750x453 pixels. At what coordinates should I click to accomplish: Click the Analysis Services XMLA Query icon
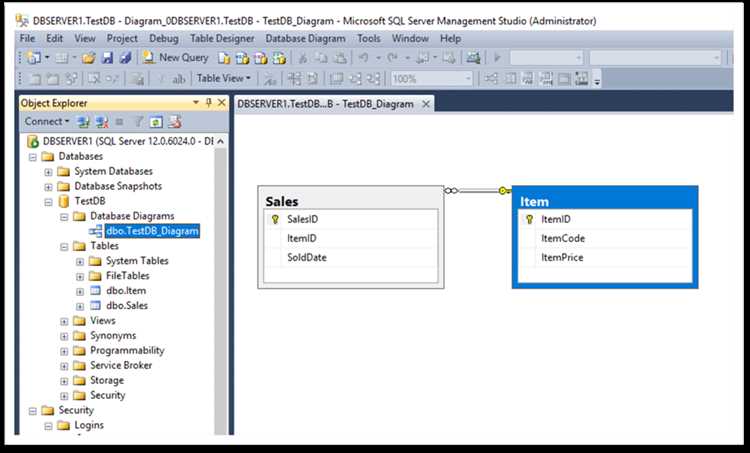[x=279, y=58]
